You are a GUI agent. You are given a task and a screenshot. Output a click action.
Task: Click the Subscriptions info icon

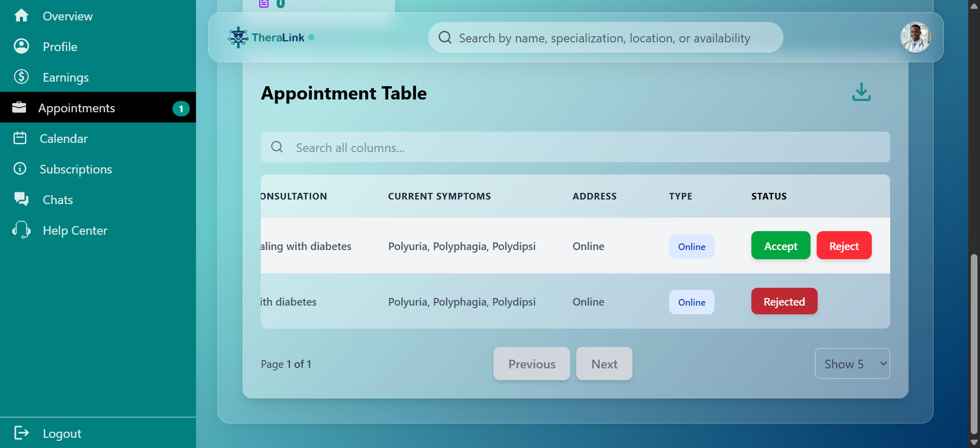pos(20,169)
